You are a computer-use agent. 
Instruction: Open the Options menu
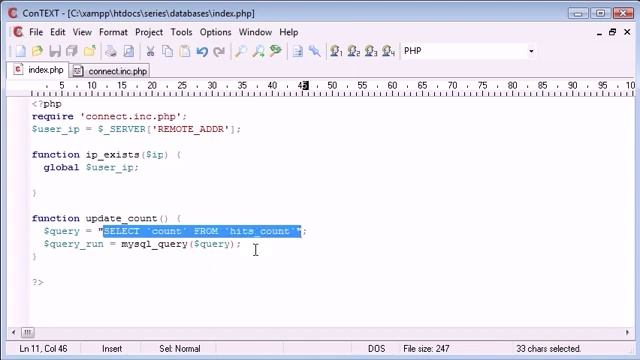[x=215, y=32]
